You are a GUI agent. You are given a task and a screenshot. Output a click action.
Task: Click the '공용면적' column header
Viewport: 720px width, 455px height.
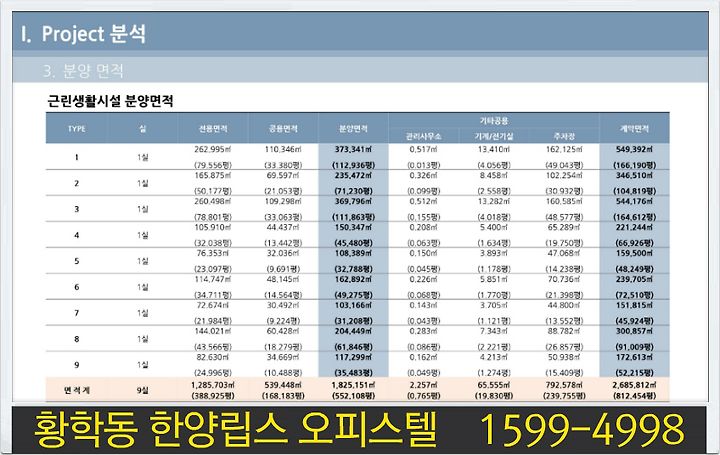click(283, 129)
